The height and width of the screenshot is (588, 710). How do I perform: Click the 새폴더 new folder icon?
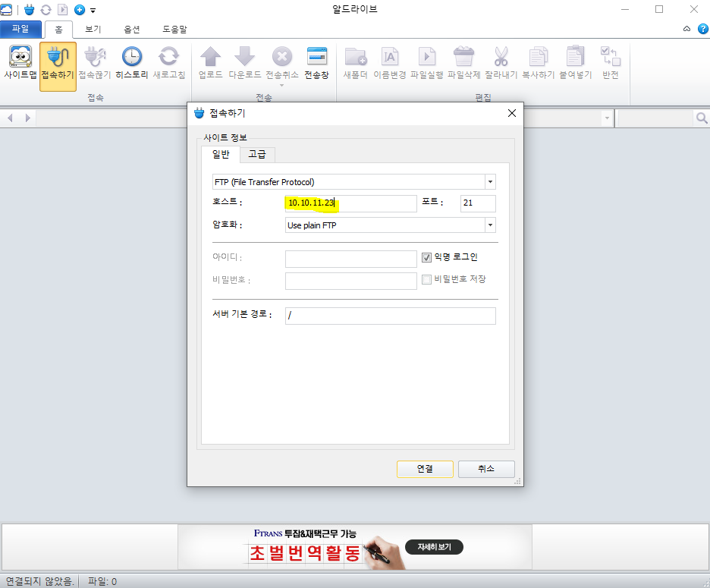point(356,63)
